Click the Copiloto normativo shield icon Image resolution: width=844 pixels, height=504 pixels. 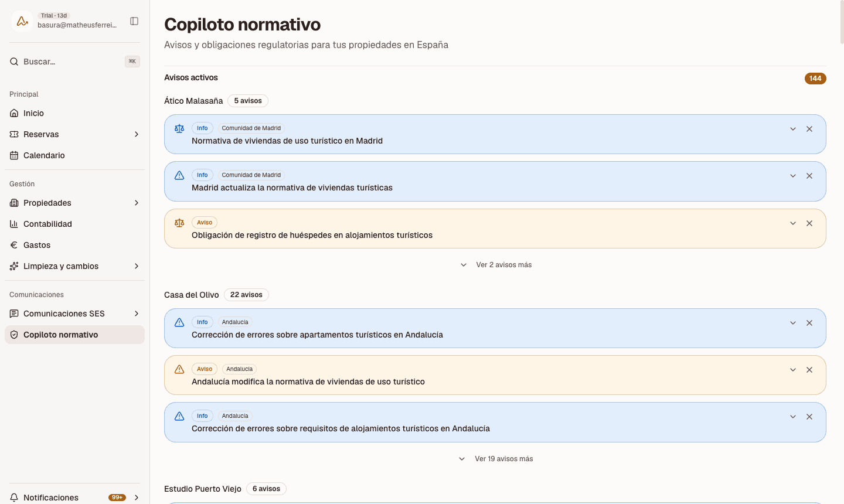(14, 335)
